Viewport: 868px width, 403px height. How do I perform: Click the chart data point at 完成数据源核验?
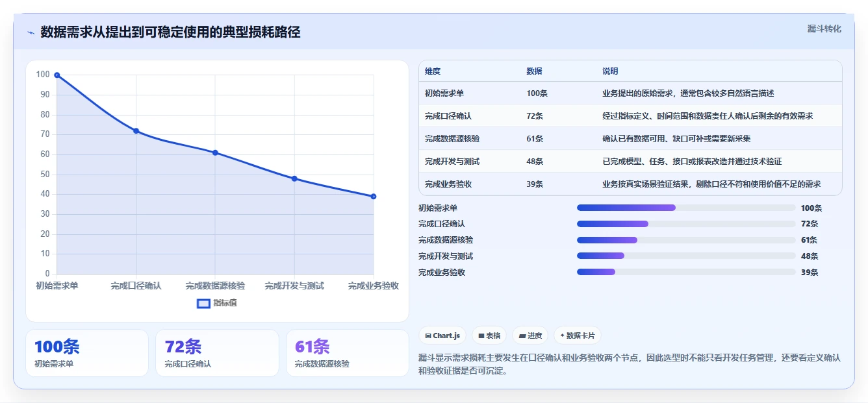tap(215, 153)
